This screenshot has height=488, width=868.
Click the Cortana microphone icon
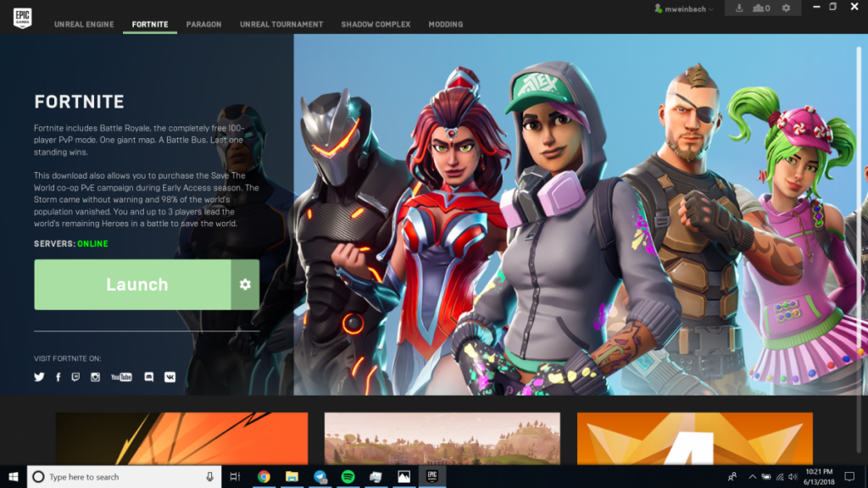[x=210, y=477]
